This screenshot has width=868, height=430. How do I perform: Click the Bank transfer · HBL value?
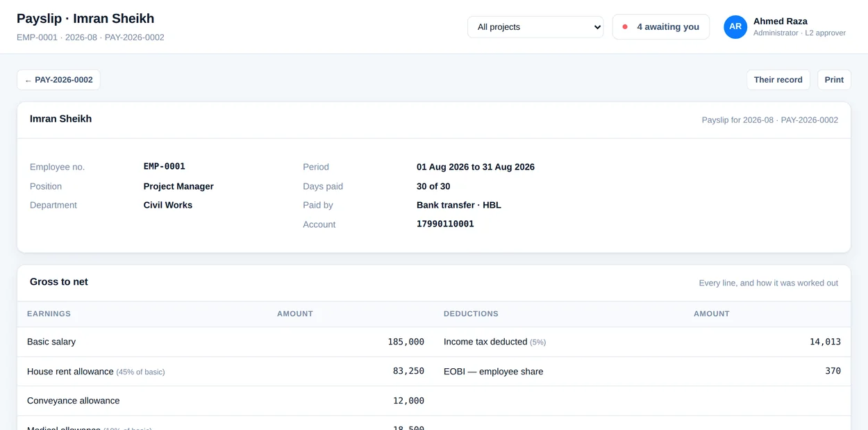coord(459,205)
